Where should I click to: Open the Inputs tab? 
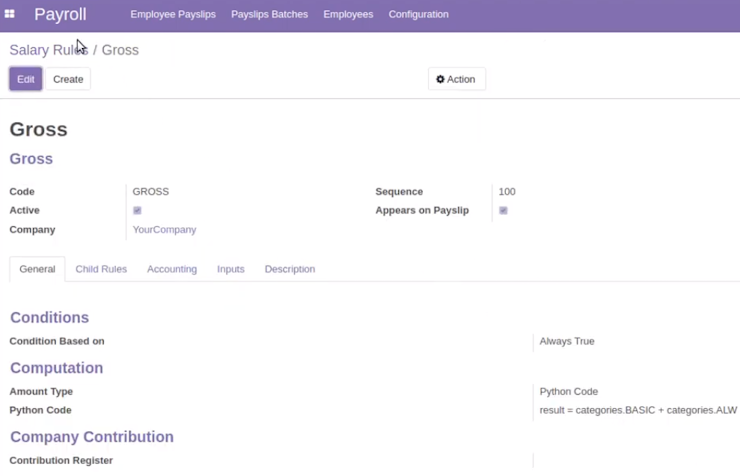pyautogui.click(x=231, y=269)
